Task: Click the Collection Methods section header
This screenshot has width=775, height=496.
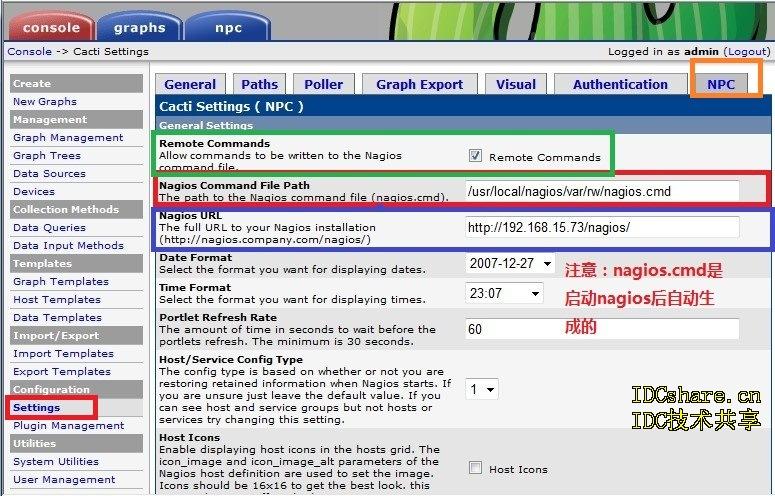Action: point(76,209)
